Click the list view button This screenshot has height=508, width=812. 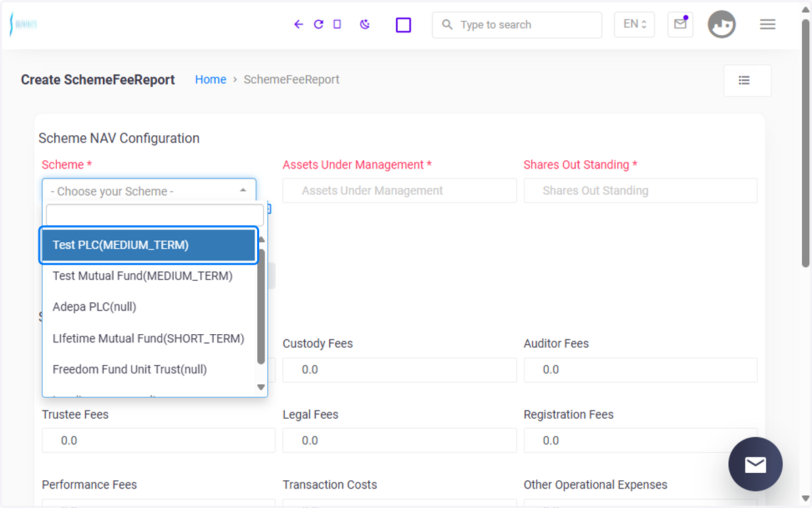(x=747, y=80)
